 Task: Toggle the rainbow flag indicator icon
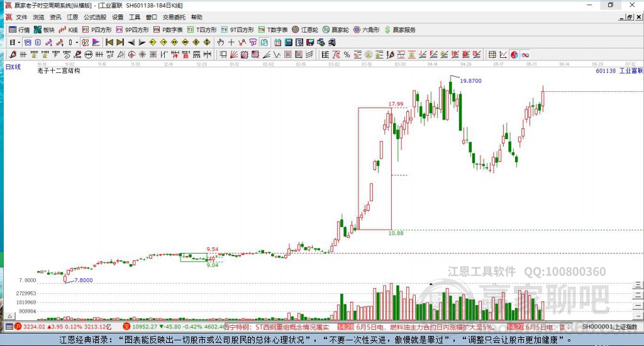pos(96,42)
